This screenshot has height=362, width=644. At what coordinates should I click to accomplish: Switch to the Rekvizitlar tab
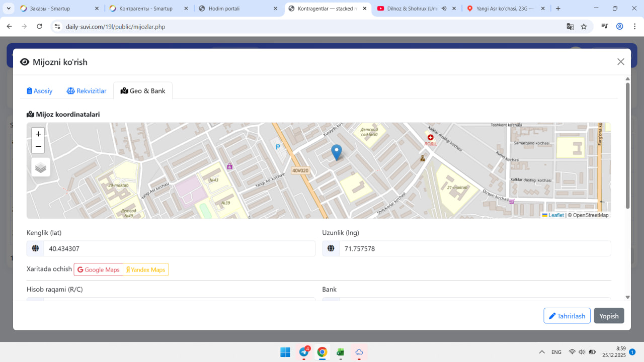[x=87, y=91]
